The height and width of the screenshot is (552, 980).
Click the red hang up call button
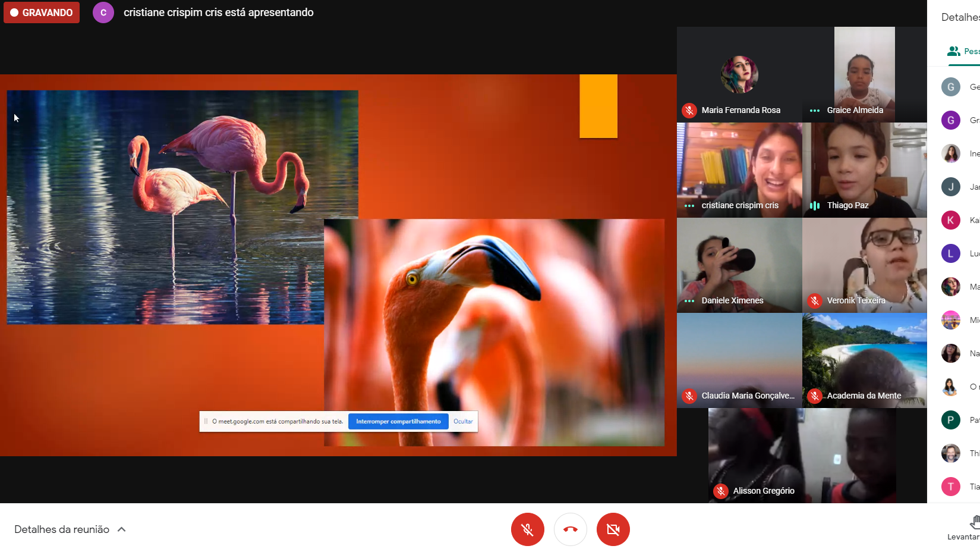[x=570, y=529]
